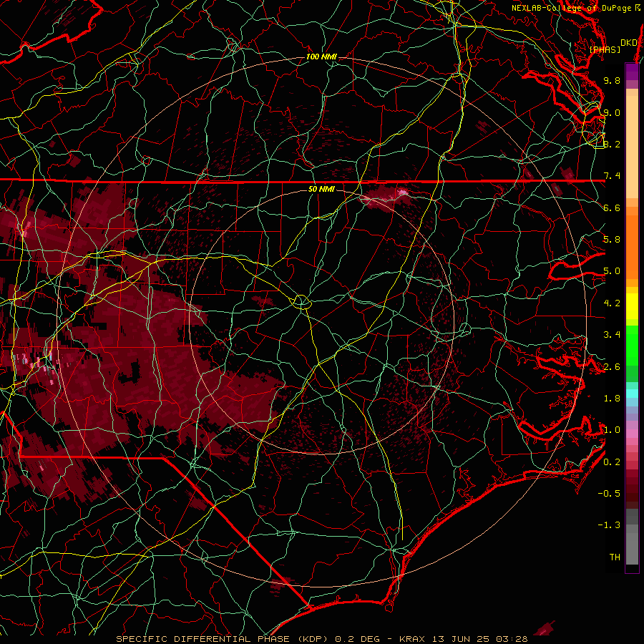The width and height of the screenshot is (644, 644).
Task: Click the "0.2 DEG" elevation angle text
Action: [x=357, y=639]
